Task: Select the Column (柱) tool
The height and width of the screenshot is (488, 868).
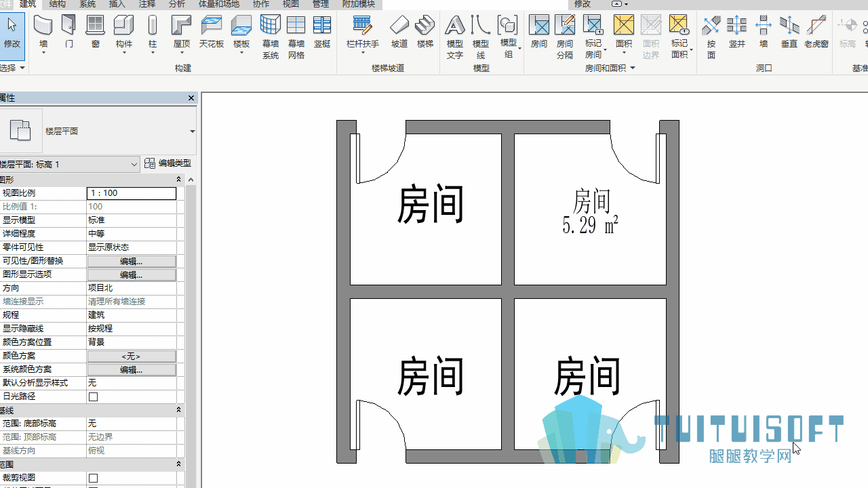Action: pos(153,34)
